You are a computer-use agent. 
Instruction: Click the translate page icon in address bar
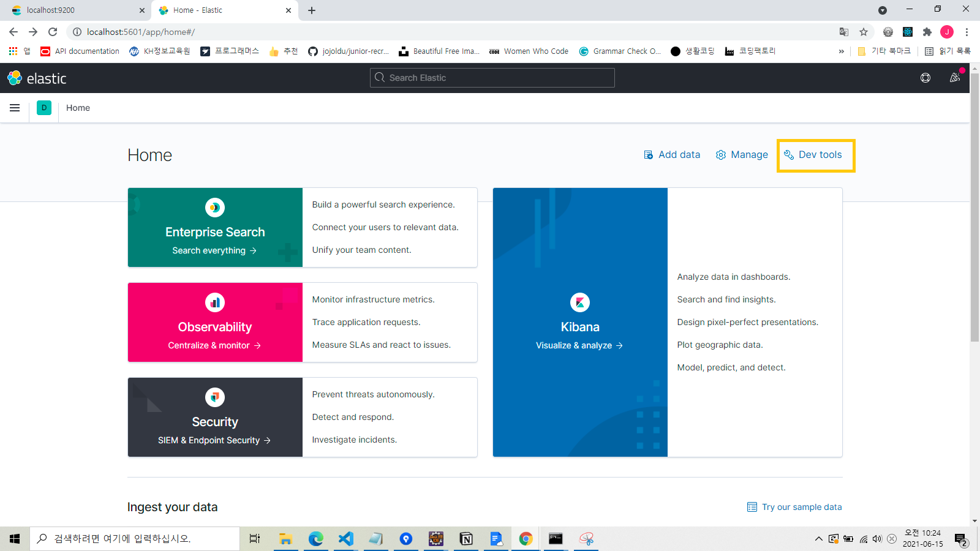click(x=844, y=32)
